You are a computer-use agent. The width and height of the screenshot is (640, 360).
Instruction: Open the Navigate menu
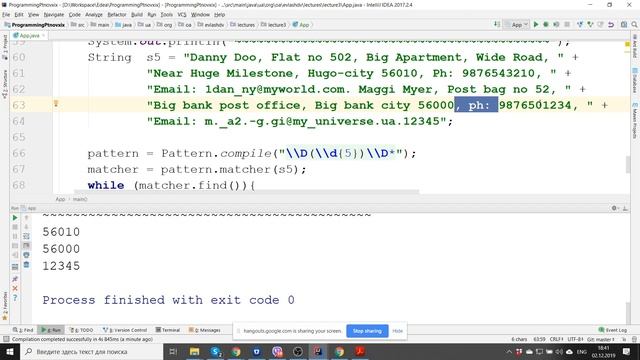(54, 15)
